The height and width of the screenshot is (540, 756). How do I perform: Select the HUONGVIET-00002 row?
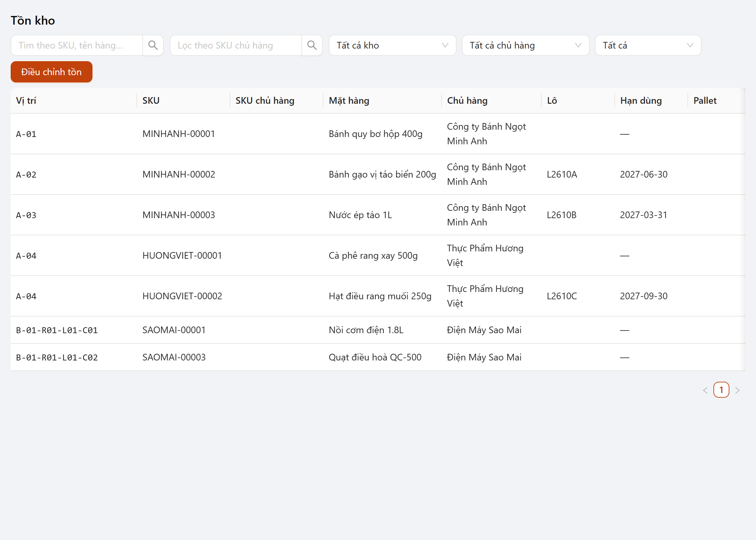378,296
